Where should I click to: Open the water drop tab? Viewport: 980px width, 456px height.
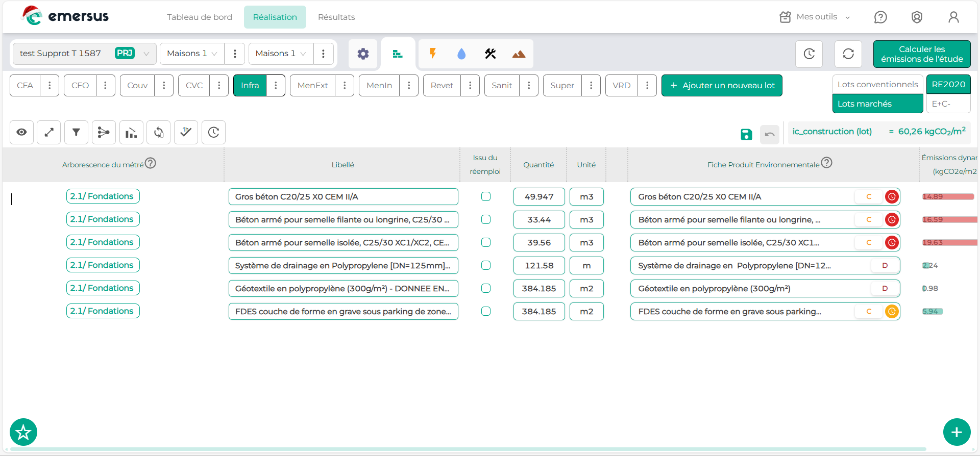point(461,54)
